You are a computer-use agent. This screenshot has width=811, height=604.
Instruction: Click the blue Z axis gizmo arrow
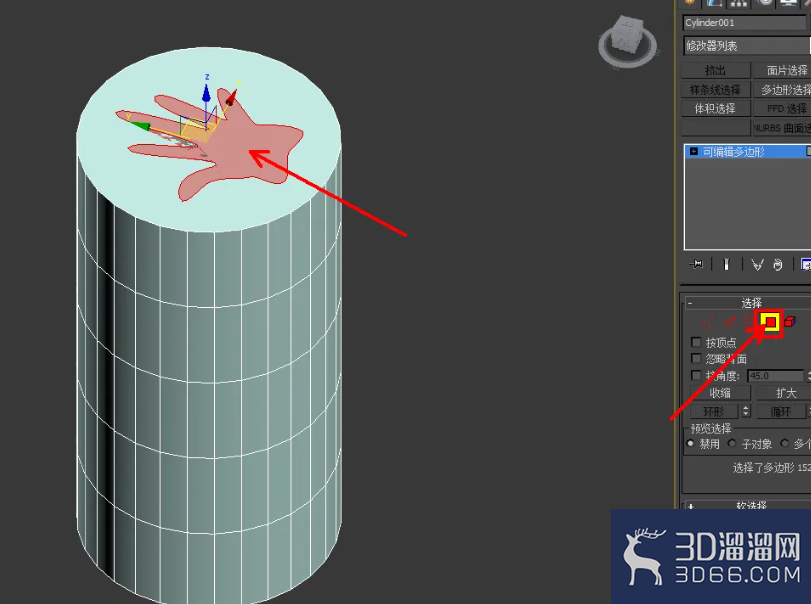pos(206,93)
